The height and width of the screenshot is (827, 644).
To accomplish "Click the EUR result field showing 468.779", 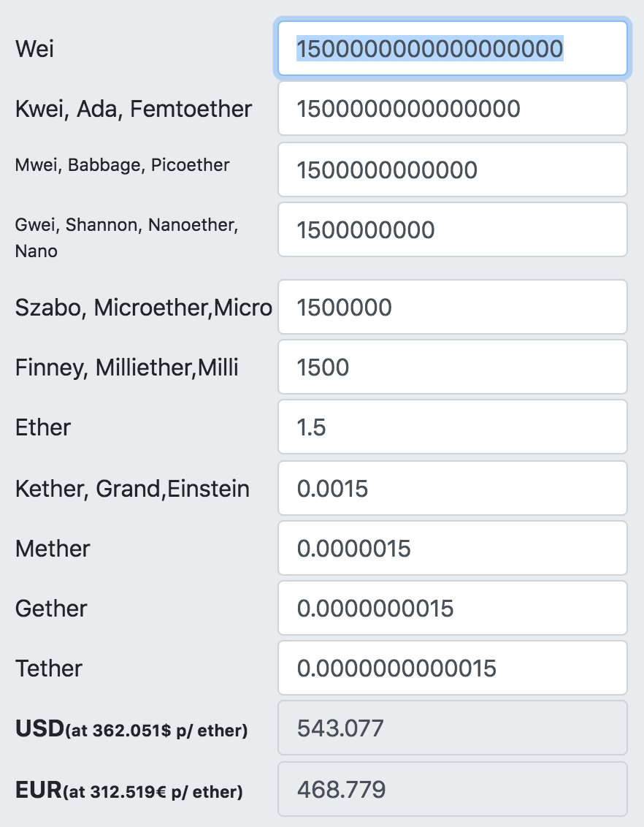I will [452, 790].
